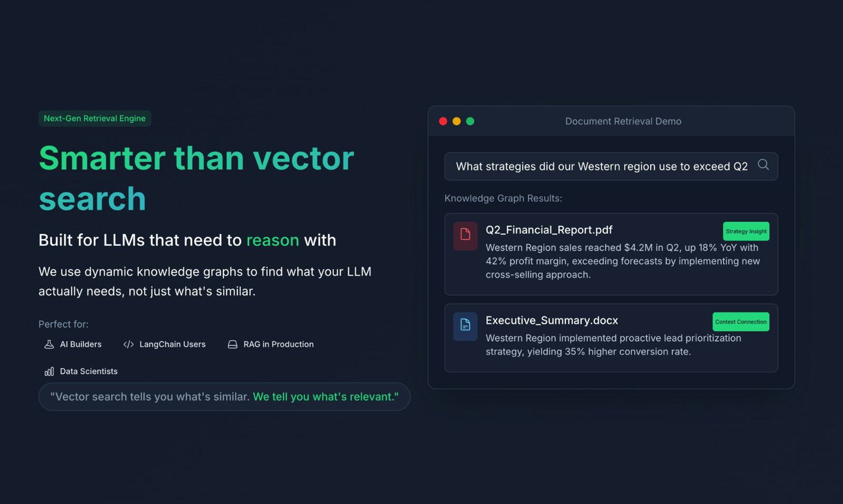Click the RAG in Production drive icon
843x504 pixels.
(232, 344)
